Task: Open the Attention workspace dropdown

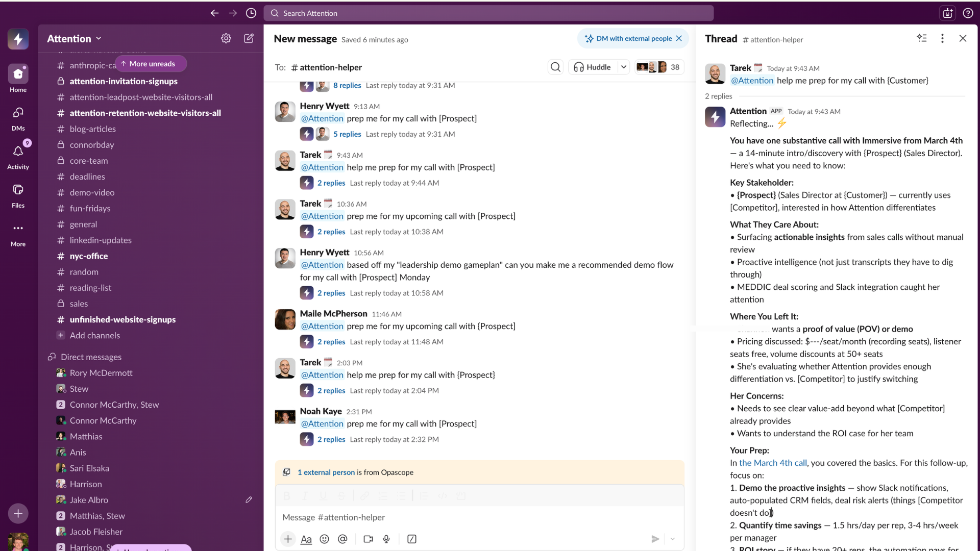Action: coord(74,38)
